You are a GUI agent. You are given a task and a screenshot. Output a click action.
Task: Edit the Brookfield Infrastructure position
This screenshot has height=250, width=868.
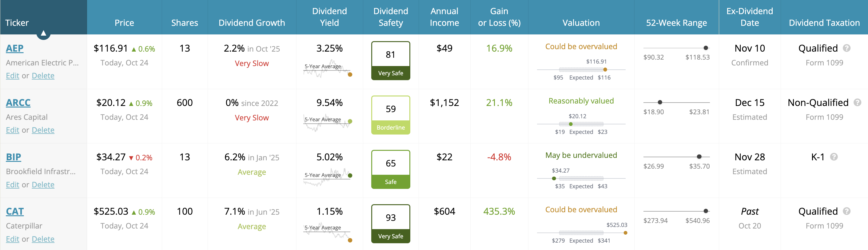(x=12, y=184)
